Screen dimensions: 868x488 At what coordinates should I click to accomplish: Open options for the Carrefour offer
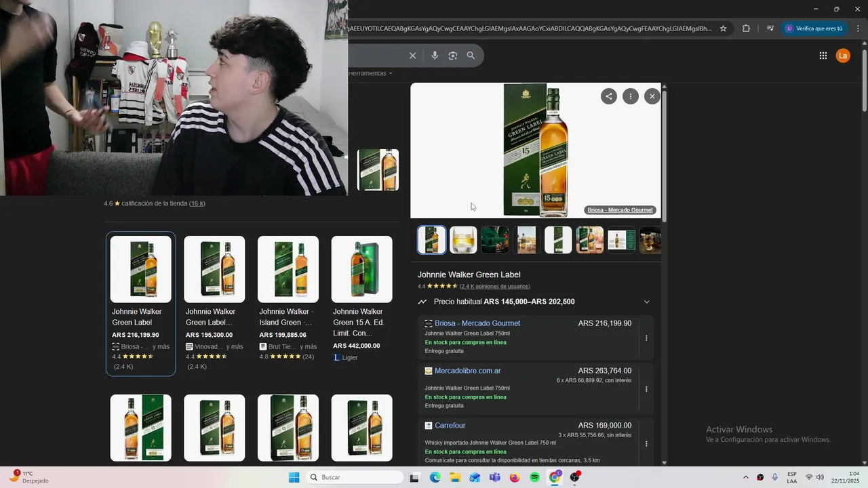pyautogui.click(x=646, y=444)
